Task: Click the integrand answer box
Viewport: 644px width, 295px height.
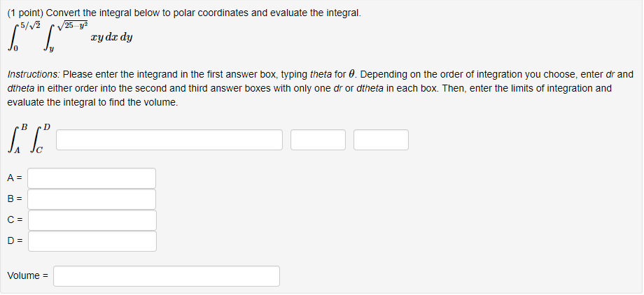Action: (169, 140)
